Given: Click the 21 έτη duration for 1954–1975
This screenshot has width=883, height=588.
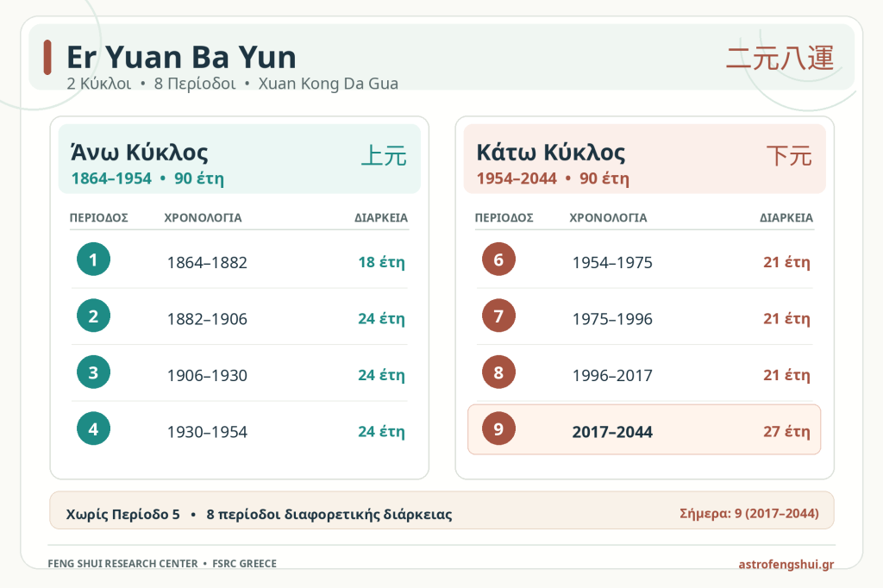Looking at the screenshot, I should point(786,262).
